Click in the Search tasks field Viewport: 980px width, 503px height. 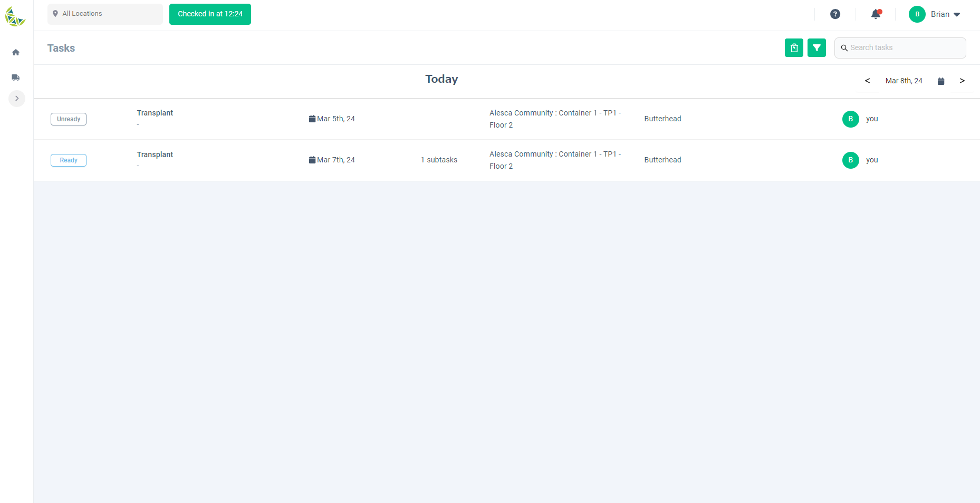905,48
